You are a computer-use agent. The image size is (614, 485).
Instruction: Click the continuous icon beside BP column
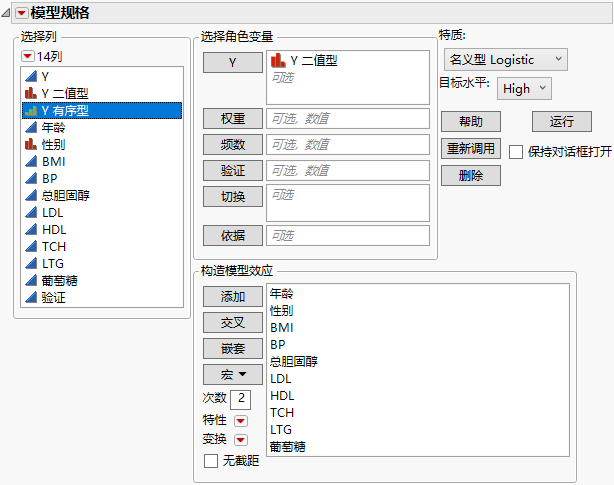[31, 178]
